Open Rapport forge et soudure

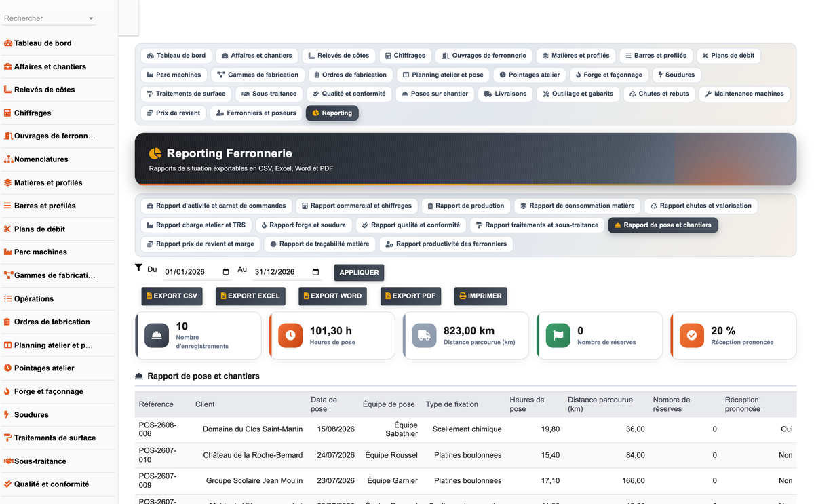point(303,225)
